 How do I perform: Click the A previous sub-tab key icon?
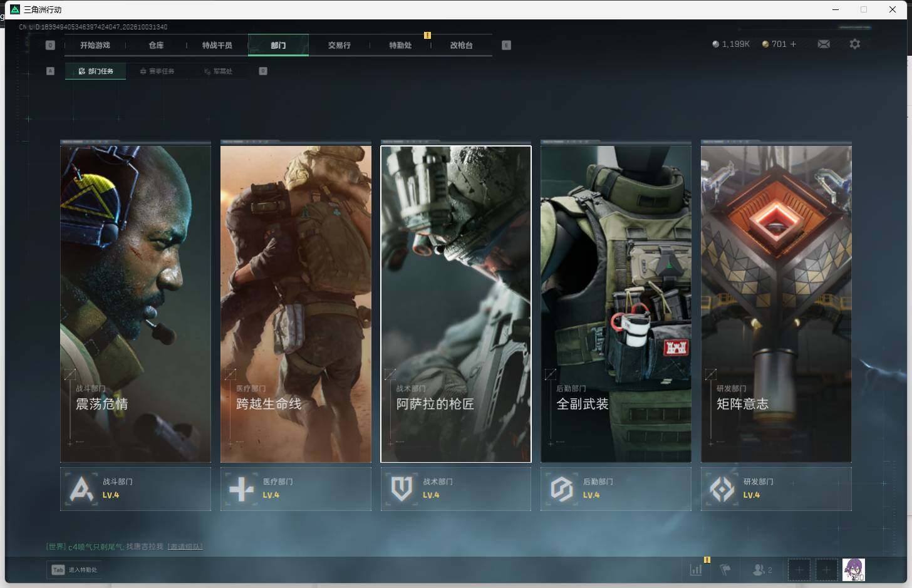[50, 71]
